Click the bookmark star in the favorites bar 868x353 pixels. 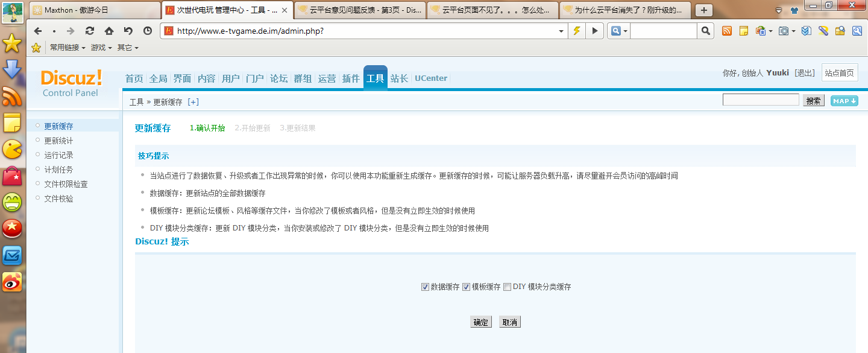click(36, 47)
